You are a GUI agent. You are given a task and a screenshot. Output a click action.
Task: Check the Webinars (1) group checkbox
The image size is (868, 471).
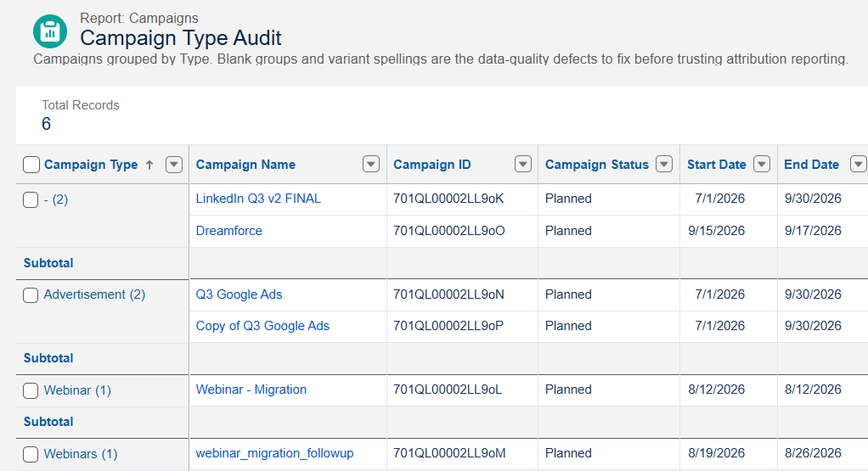pos(31,454)
